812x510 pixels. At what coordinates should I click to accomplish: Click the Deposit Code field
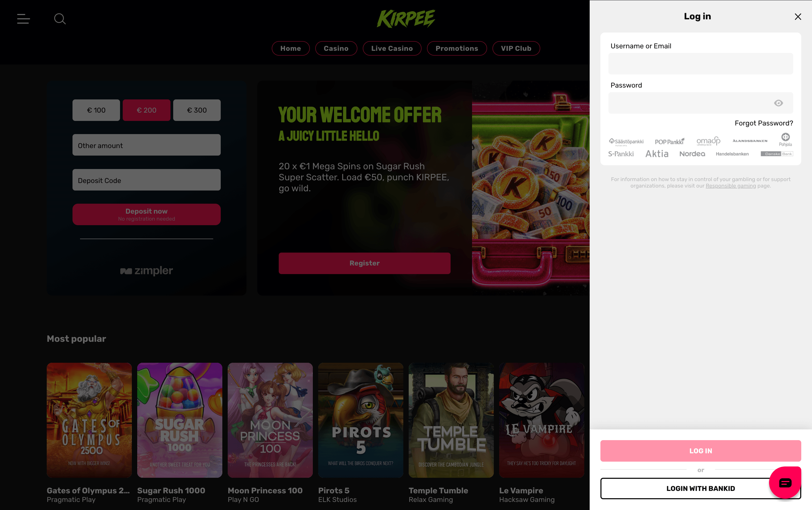click(x=147, y=180)
